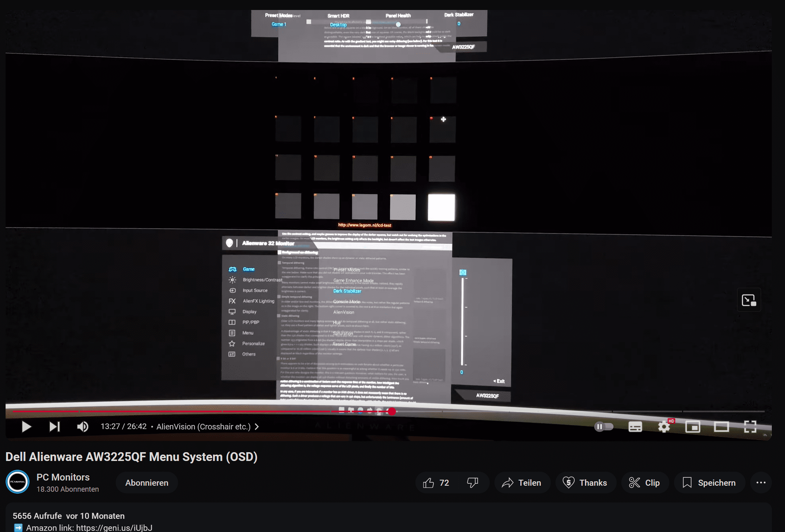This screenshot has height=532, width=785.
Task: Enter fullscreen mode
Action: pyautogui.click(x=750, y=427)
